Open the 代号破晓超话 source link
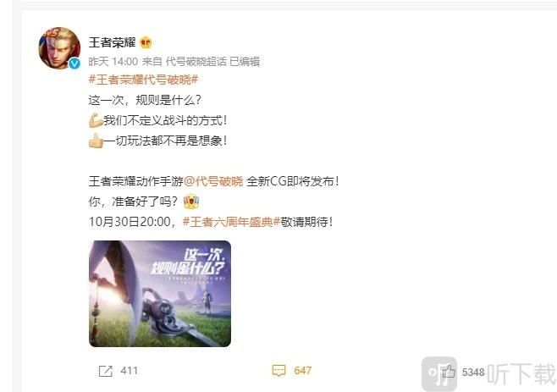This screenshot has height=392, width=557. click(x=196, y=62)
